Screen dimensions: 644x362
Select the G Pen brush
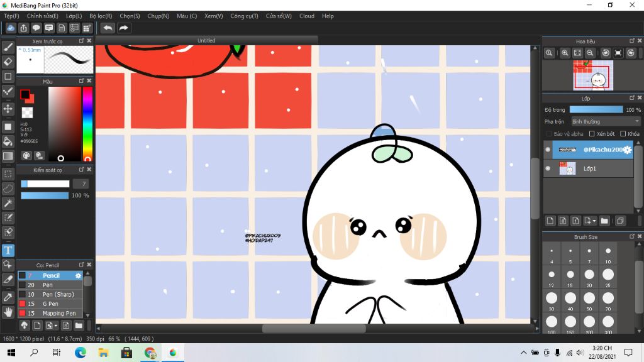coord(50,304)
